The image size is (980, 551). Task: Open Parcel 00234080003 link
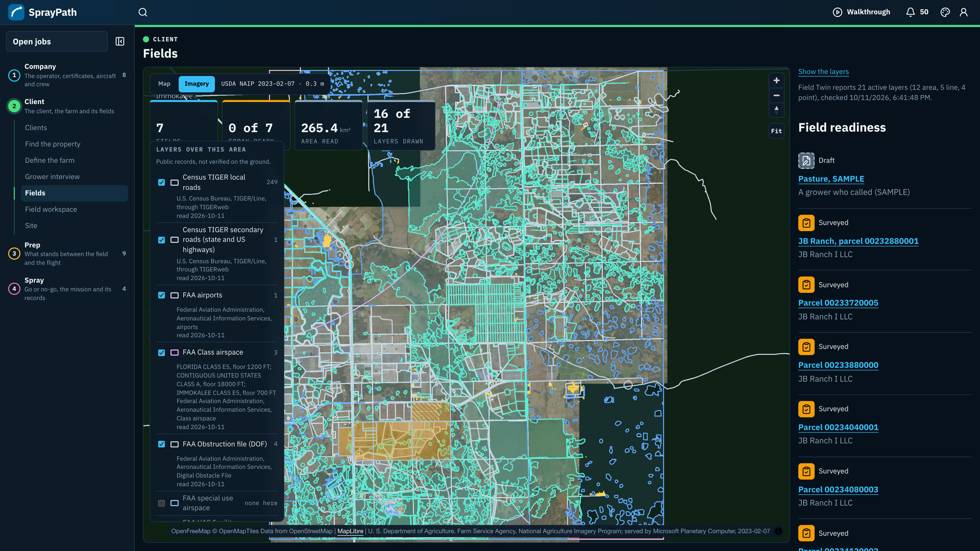pyautogui.click(x=838, y=489)
